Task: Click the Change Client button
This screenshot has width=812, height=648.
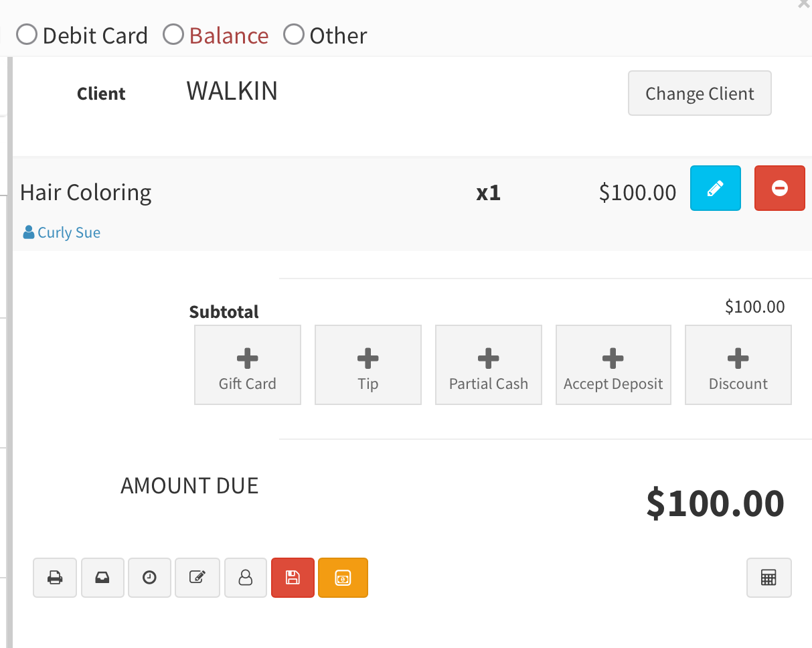Action: pos(700,93)
